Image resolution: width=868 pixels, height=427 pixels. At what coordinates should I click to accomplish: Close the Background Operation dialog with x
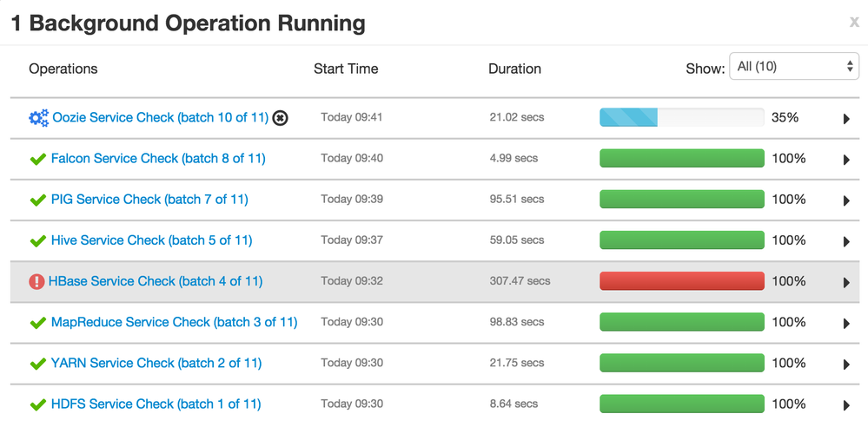(854, 23)
